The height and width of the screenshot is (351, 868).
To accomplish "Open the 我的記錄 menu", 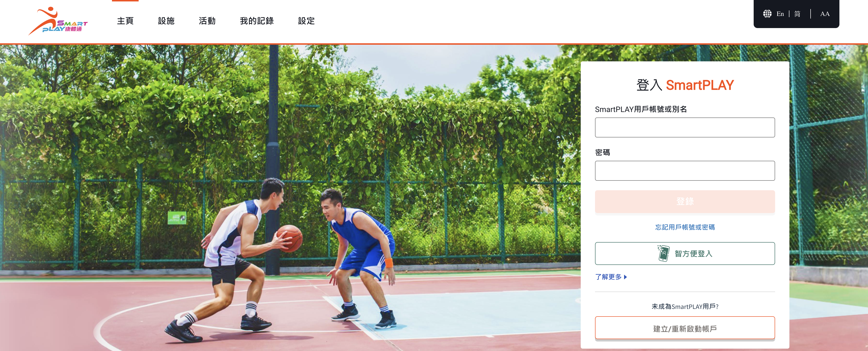I will pyautogui.click(x=257, y=21).
